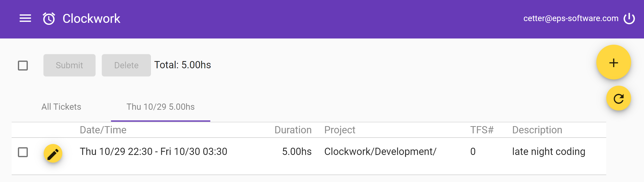Click the TFS# column header
This screenshot has width=644, height=182.
482,130
